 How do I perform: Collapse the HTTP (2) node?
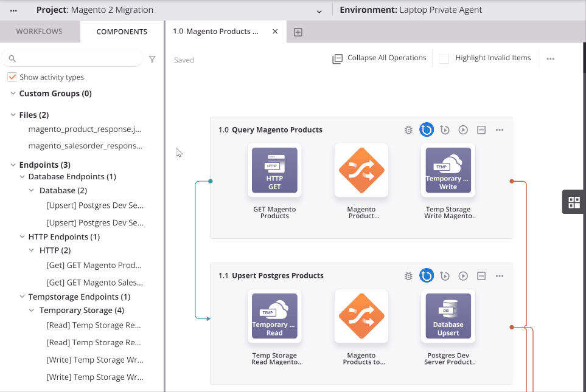32,250
